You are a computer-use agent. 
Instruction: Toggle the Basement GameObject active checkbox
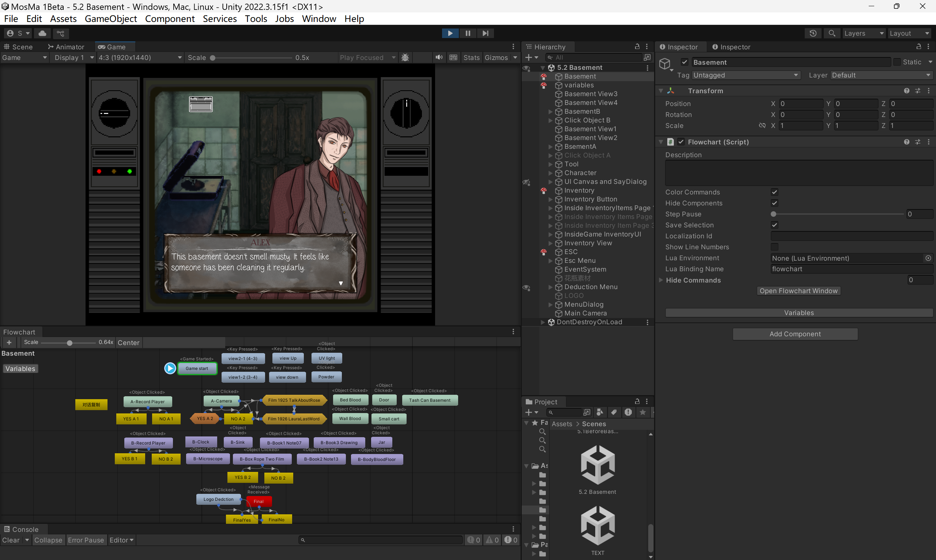(x=684, y=62)
